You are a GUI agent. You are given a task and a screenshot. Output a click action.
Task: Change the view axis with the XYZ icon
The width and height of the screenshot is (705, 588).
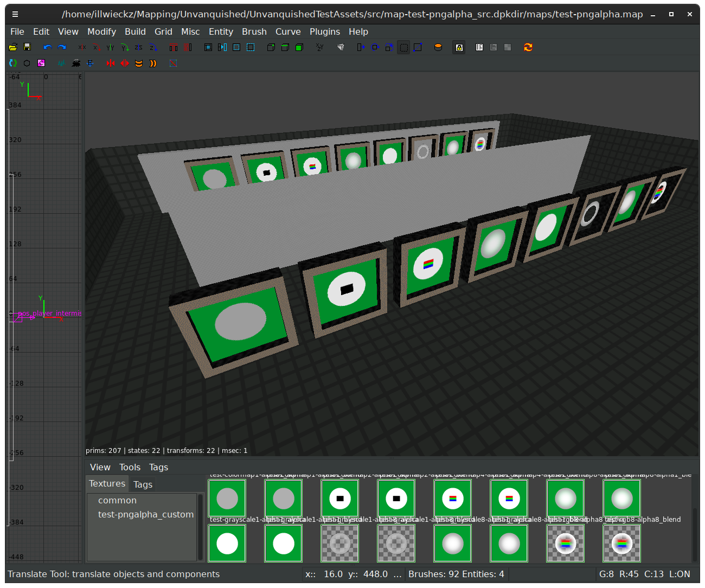pos(320,47)
